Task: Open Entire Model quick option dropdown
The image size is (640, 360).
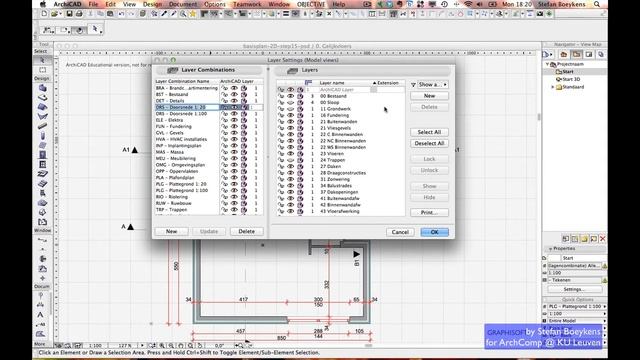Action: click(x=576, y=321)
